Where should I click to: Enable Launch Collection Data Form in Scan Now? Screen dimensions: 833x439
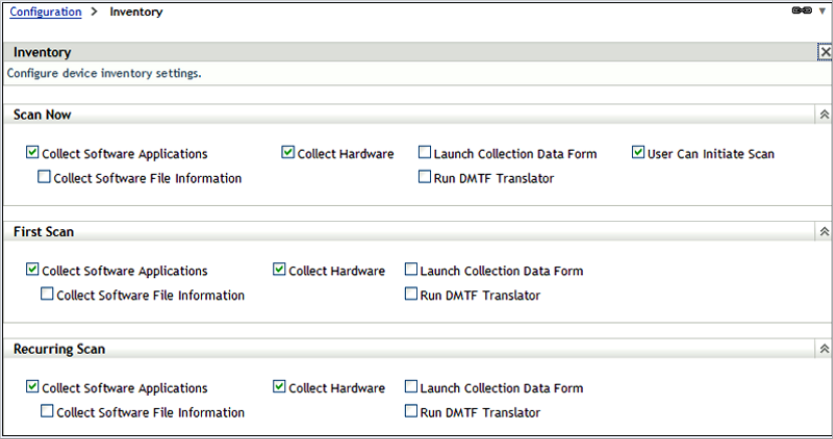[x=425, y=153]
